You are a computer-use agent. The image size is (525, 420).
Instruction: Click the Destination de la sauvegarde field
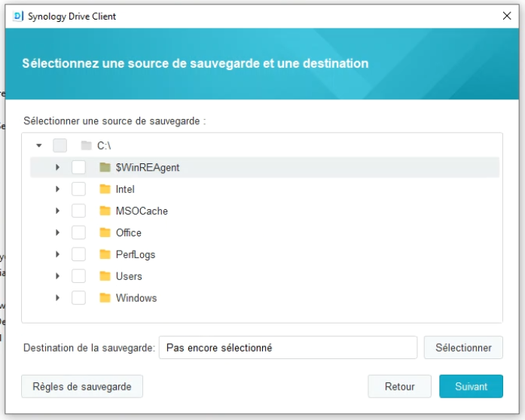point(288,348)
